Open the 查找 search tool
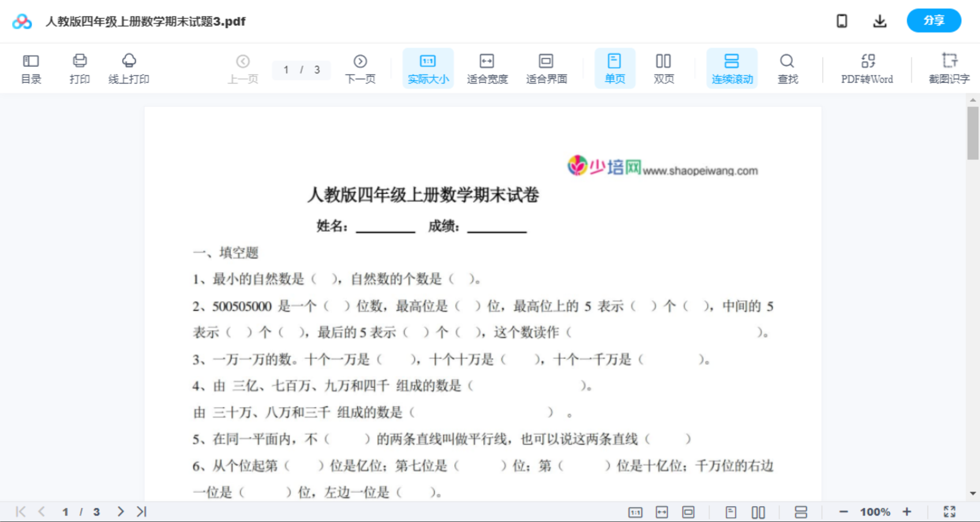980x522 pixels. (x=787, y=68)
